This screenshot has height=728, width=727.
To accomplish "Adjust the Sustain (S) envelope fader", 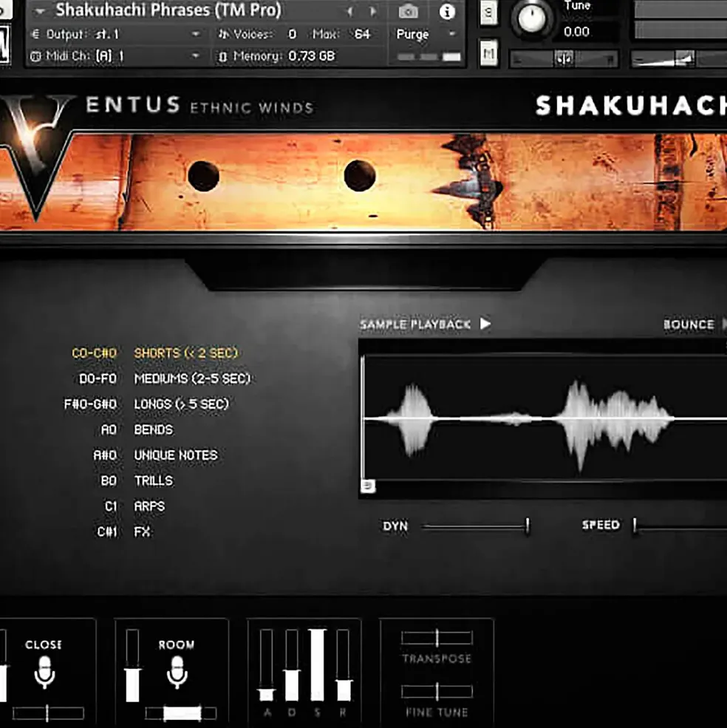I will click(318, 665).
